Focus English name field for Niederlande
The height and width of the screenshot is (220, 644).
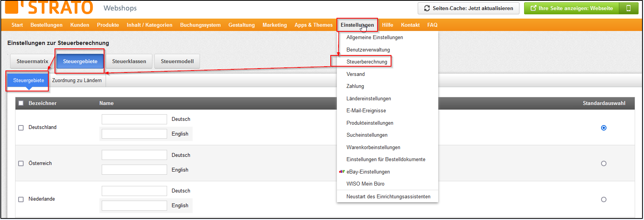coord(134,206)
